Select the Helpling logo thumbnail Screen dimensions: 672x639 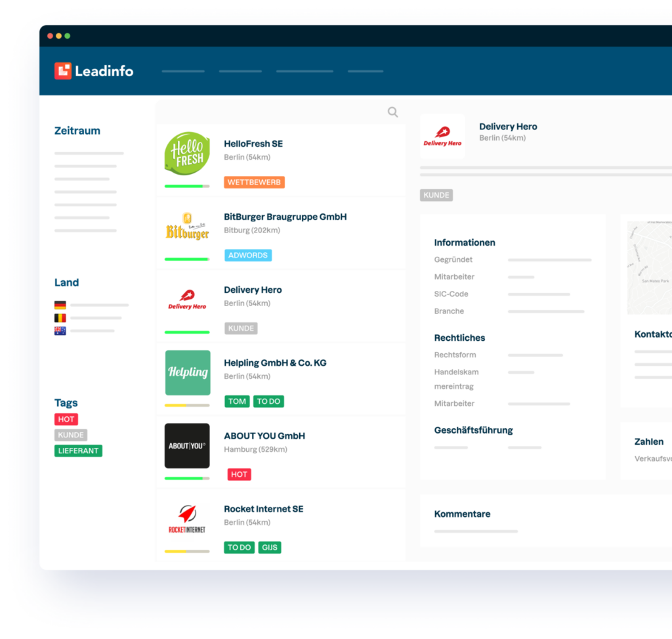pyautogui.click(x=187, y=372)
